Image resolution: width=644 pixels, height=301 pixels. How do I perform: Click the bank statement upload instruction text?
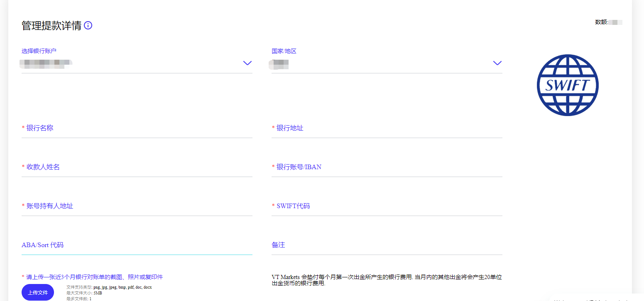(92, 277)
